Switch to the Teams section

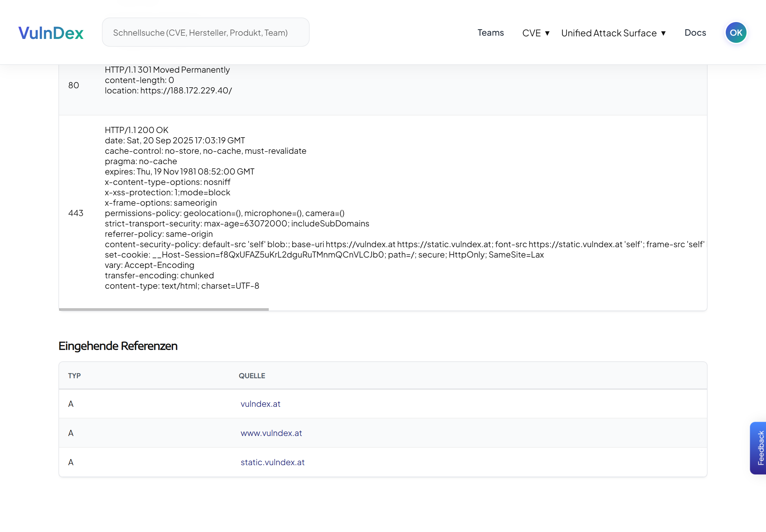pos(490,32)
